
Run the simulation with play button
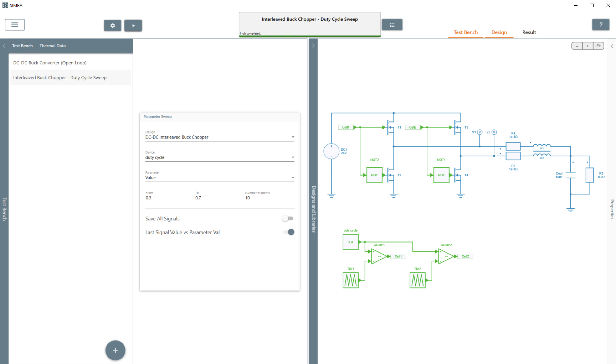point(133,25)
